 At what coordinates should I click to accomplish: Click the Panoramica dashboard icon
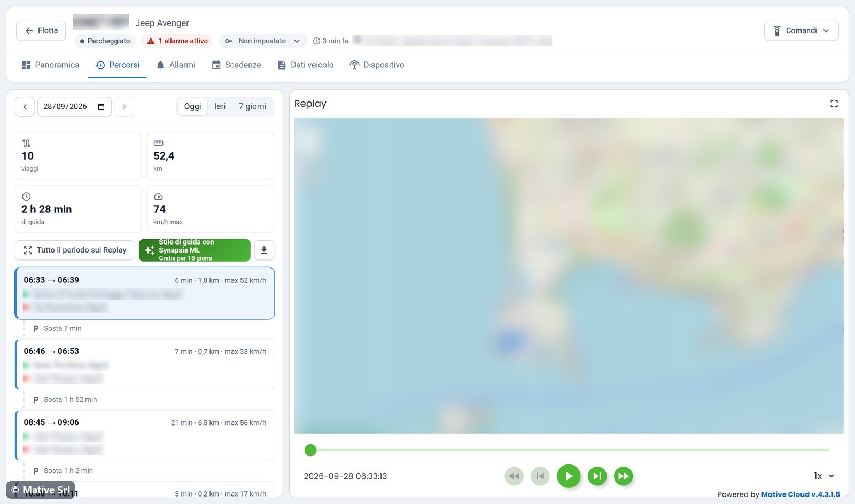click(26, 65)
